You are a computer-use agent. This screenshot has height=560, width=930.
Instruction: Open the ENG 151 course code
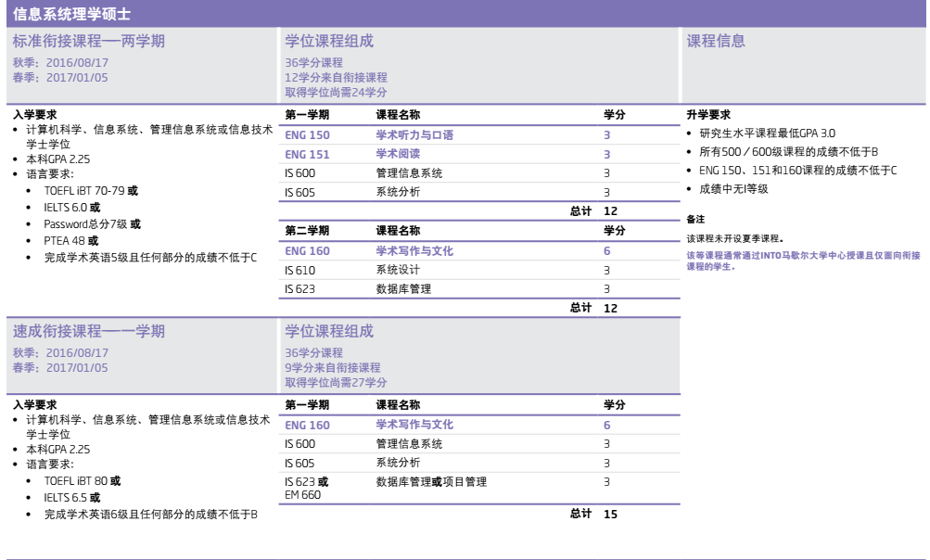click(x=307, y=155)
